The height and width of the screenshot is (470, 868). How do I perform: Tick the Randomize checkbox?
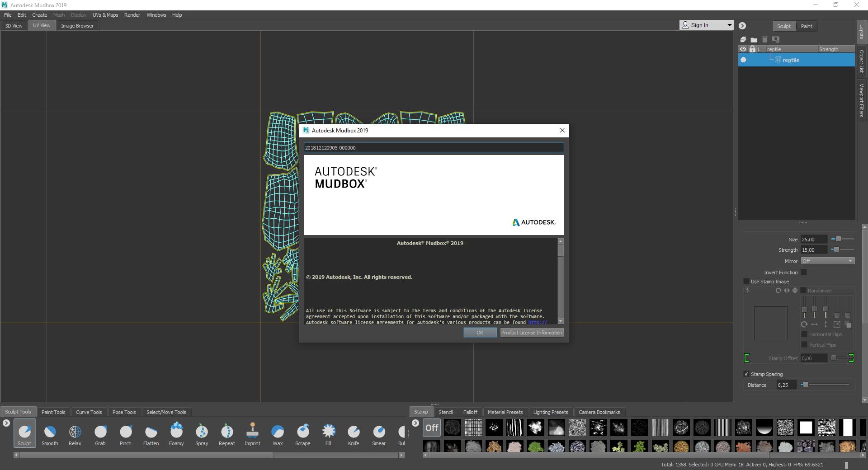tap(803, 290)
